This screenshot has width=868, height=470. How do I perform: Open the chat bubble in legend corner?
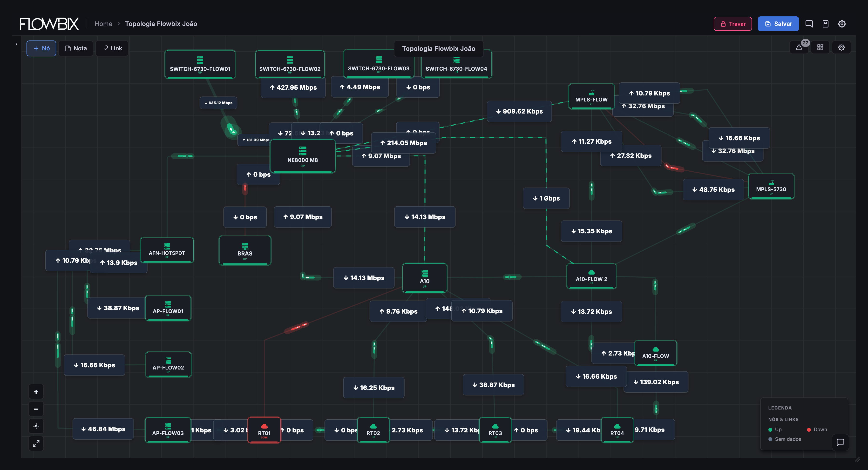[840, 442]
